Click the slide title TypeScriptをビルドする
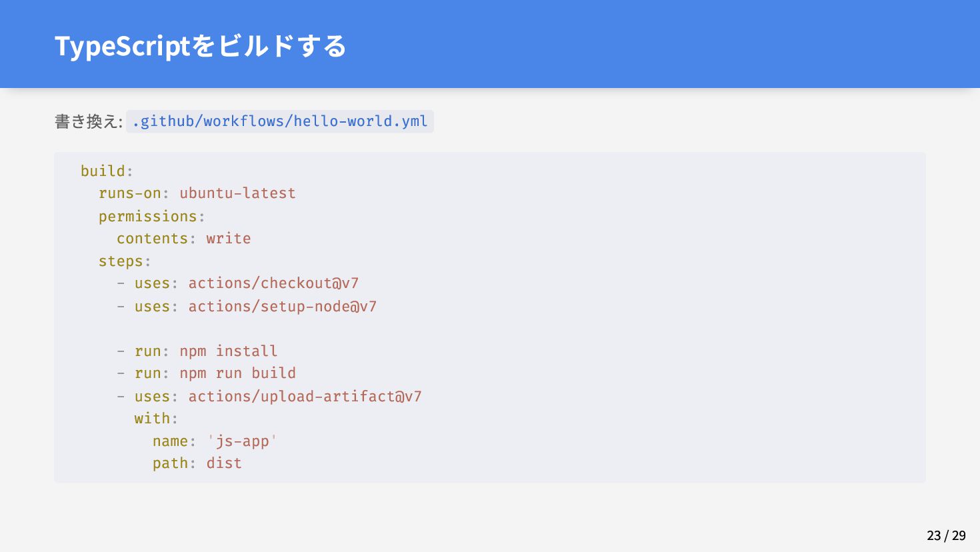This screenshot has width=980, height=552. pyautogui.click(x=201, y=46)
